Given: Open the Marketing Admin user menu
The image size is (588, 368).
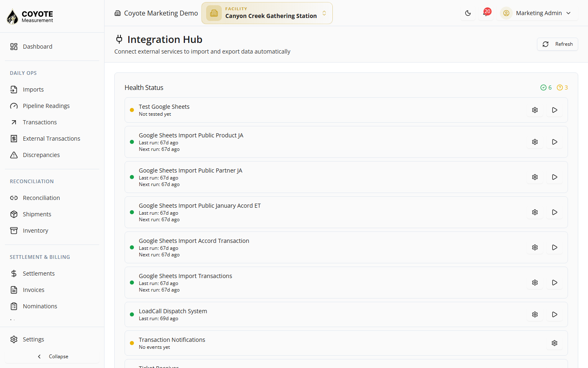Looking at the screenshot, I should pos(537,13).
